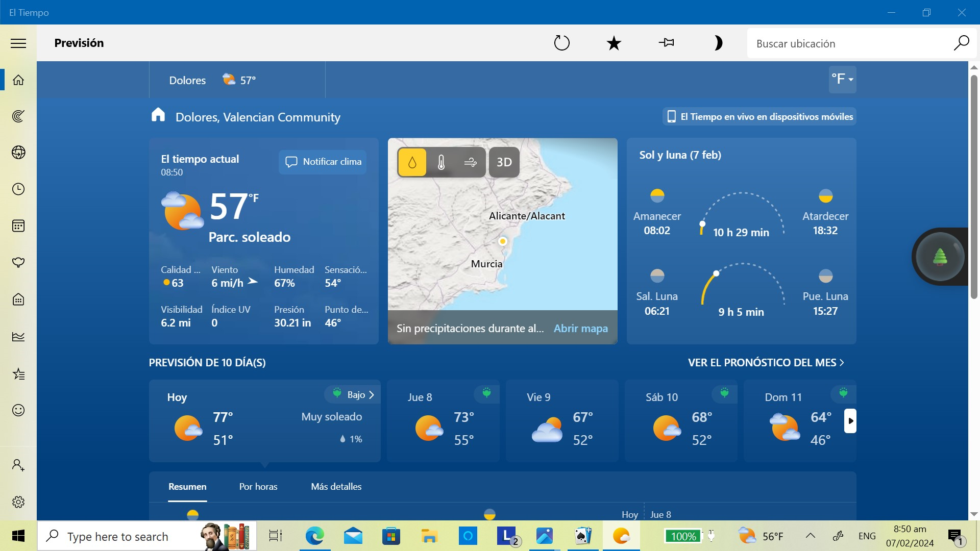Open the Life heart sidebar icon
Screen dimensions: 980x551
pos(18,263)
